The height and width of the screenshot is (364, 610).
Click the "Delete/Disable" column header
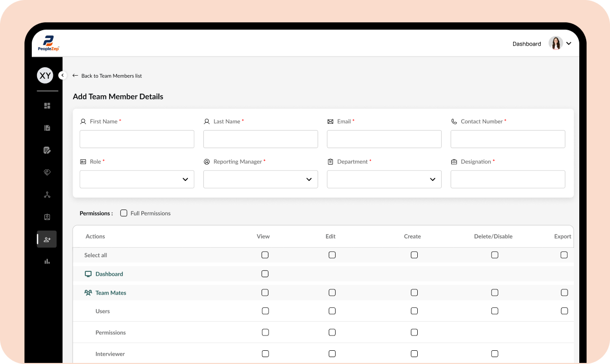tap(494, 236)
